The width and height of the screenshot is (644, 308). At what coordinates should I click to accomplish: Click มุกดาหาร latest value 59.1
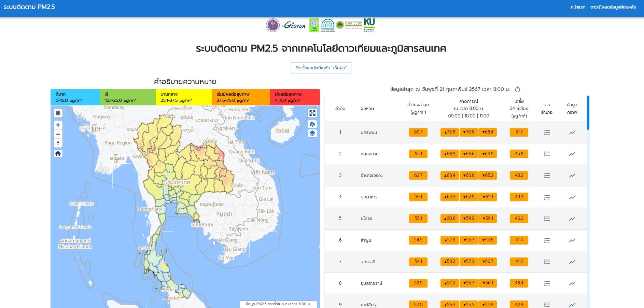point(418,197)
